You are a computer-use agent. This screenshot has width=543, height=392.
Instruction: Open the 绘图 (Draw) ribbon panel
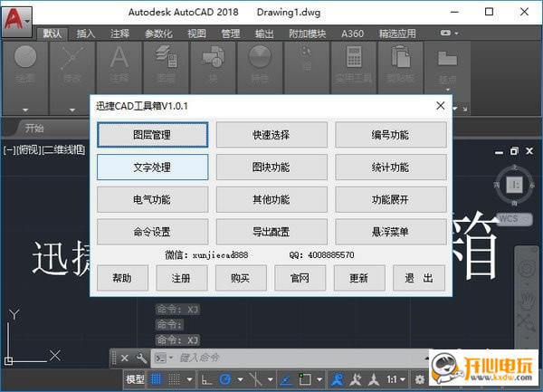[x=25, y=66]
